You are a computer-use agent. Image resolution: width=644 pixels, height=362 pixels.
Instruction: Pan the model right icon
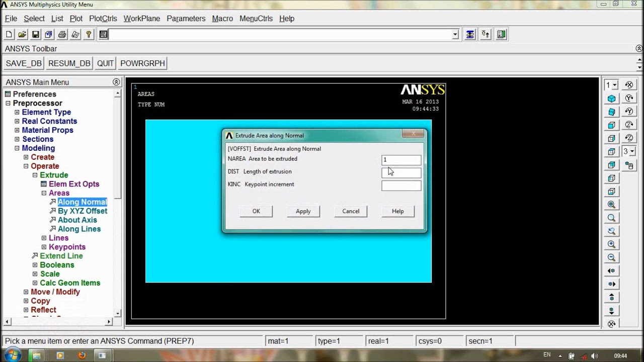click(x=611, y=284)
